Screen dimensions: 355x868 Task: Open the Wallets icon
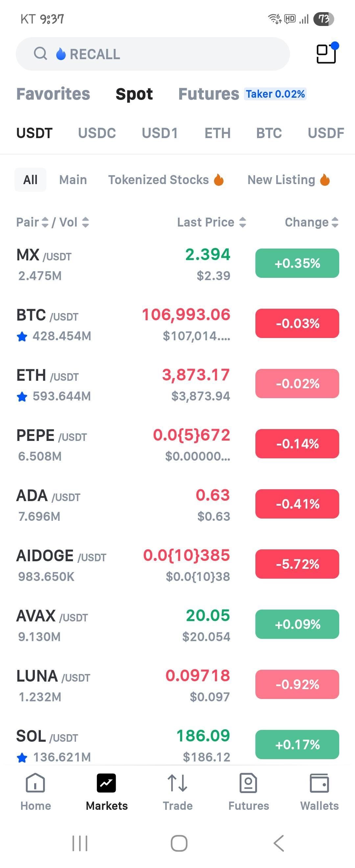(x=319, y=783)
